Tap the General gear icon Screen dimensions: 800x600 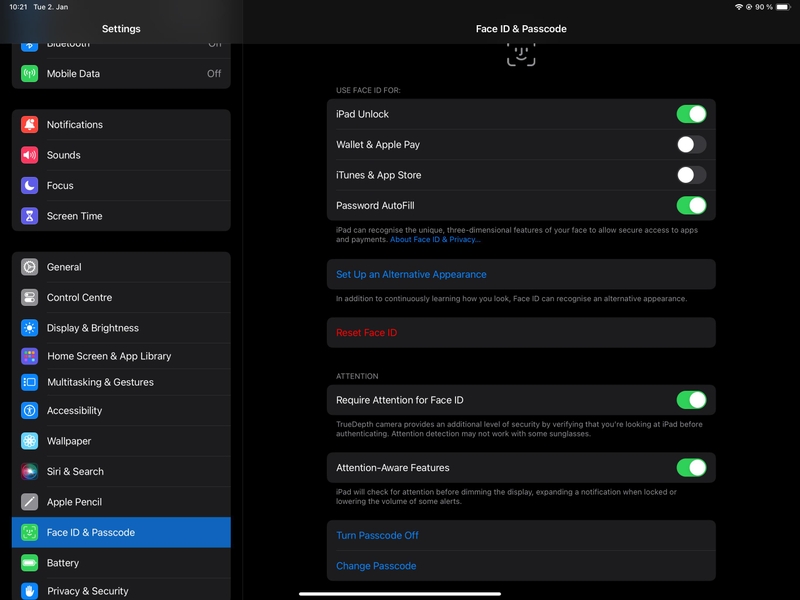click(x=30, y=267)
